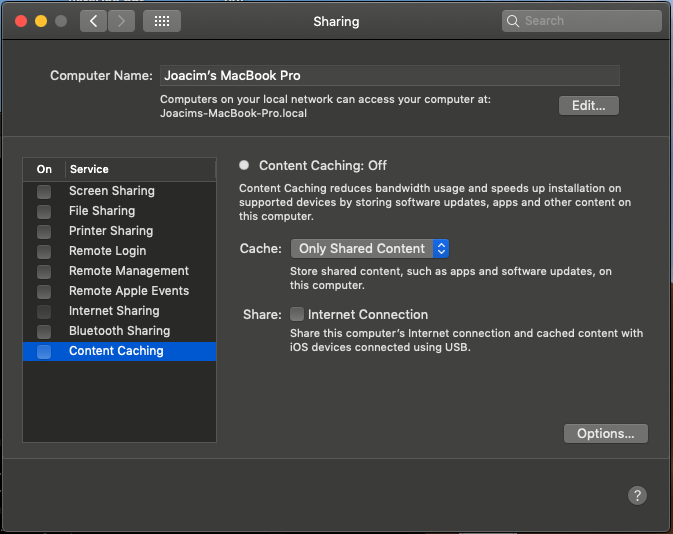The image size is (673, 534).
Task: Select Remote Apple Events service row
Action: [119, 291]
